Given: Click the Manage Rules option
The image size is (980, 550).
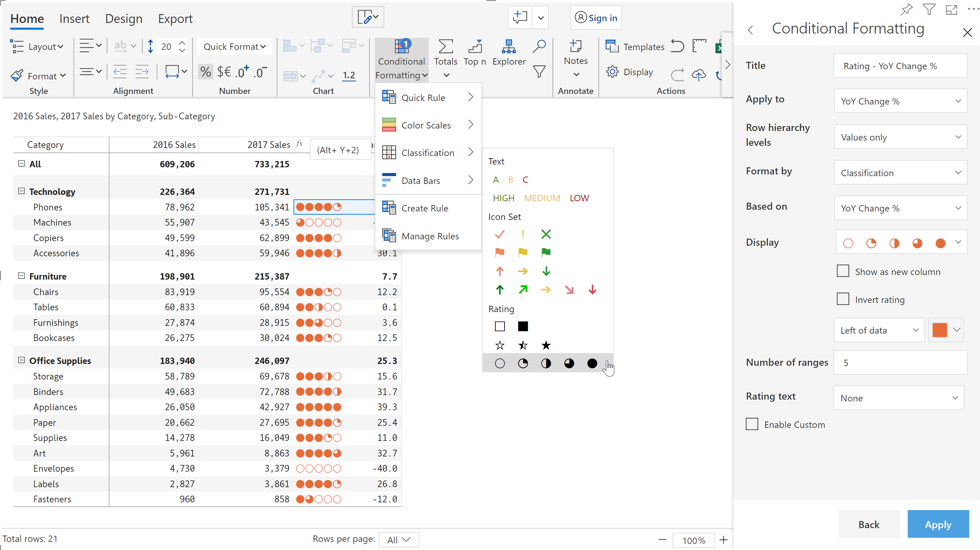Looking at the screenshot, I should coord(430,236).
